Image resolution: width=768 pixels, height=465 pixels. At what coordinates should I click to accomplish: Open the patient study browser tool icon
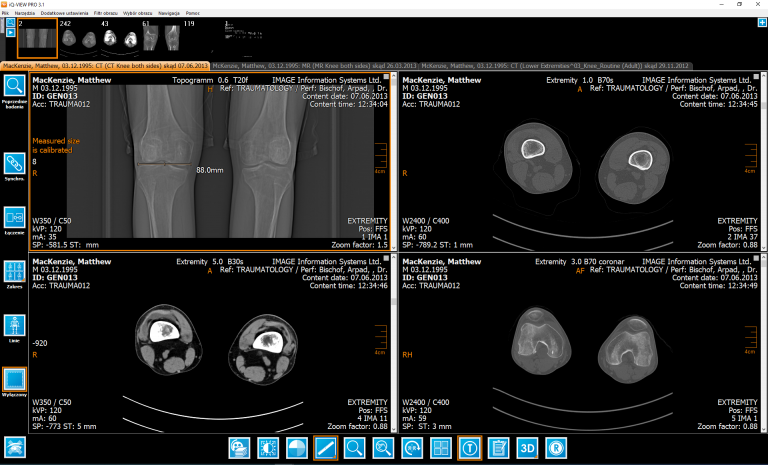(x=239, y=448)
